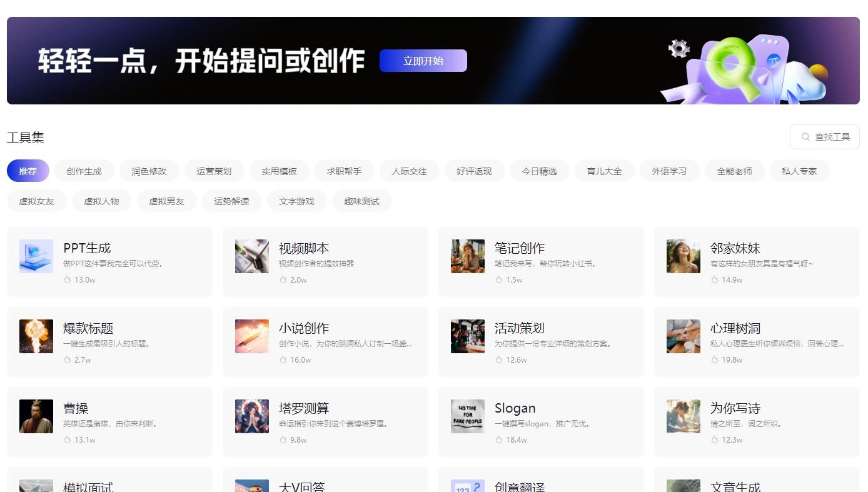Image resolution: width=868 pixels, height=492 pixels.
Task: Click the 笔记创作 card thumbnail image
Action: 468,256
